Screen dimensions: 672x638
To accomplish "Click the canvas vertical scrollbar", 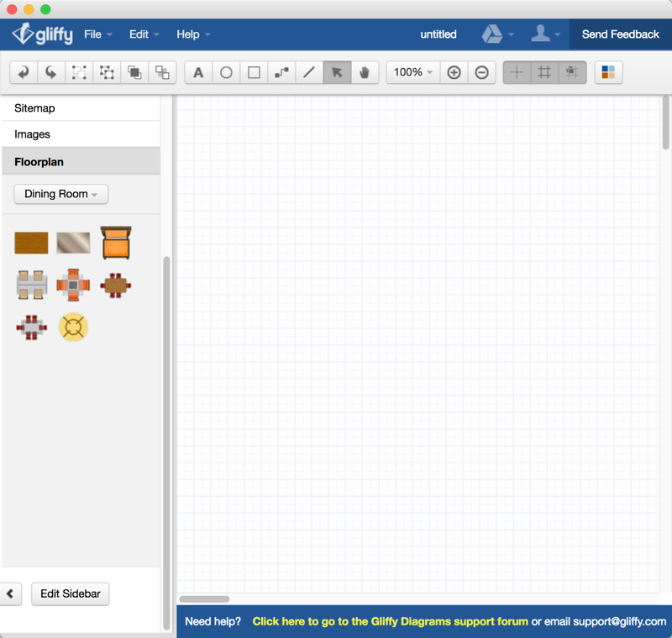I will [665, 123].
